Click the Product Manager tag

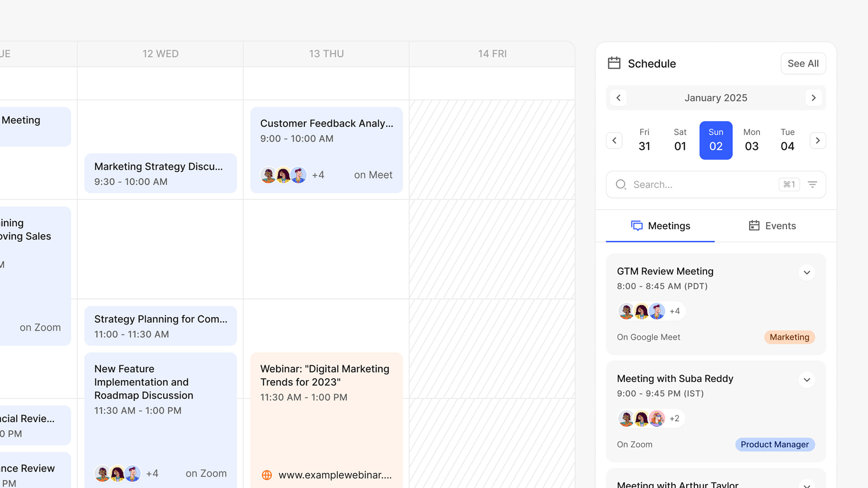[774, 445]
